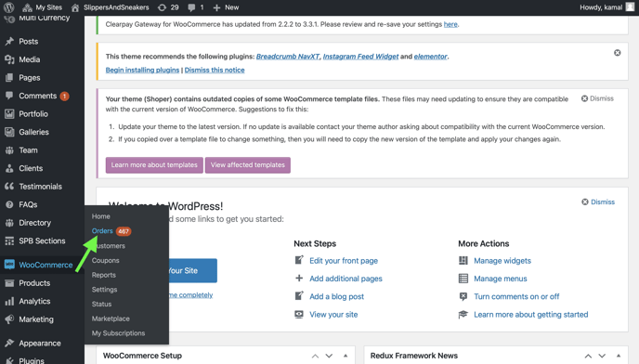Open Marketplace in WooCommerce submenu

coord(111,318)
